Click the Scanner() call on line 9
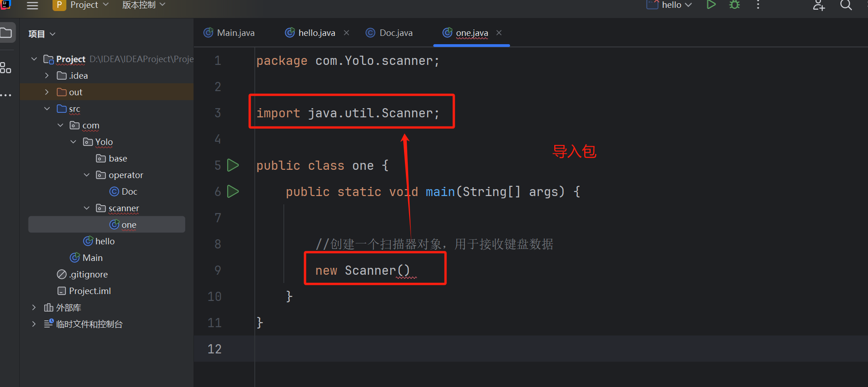 click(x=377, y=270)
